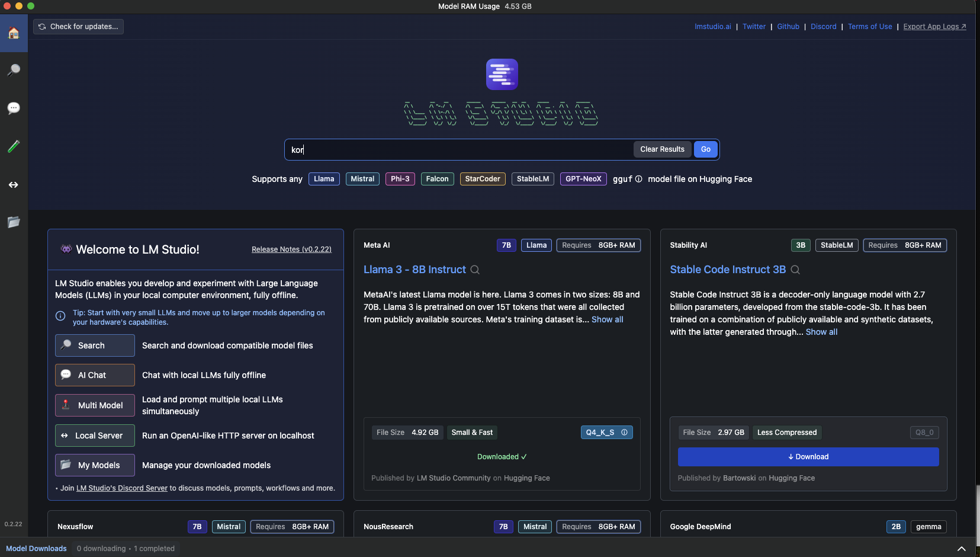The image size is (980, 557).
Task: Click the My Models button in Welcome panel
Action: [x=95, y=465]
